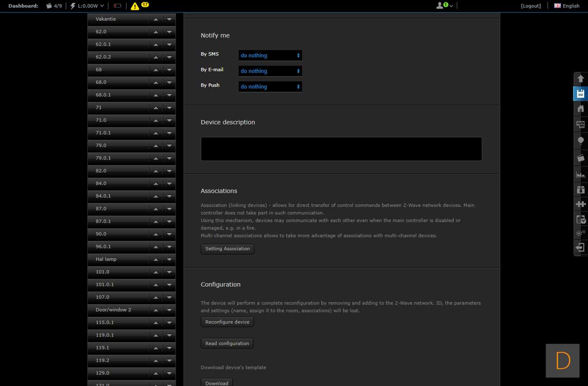Click the logout arrow icon in sidebar
This screenshot has height=386, width=588.
pyautogui.click(x=581, y=248)
